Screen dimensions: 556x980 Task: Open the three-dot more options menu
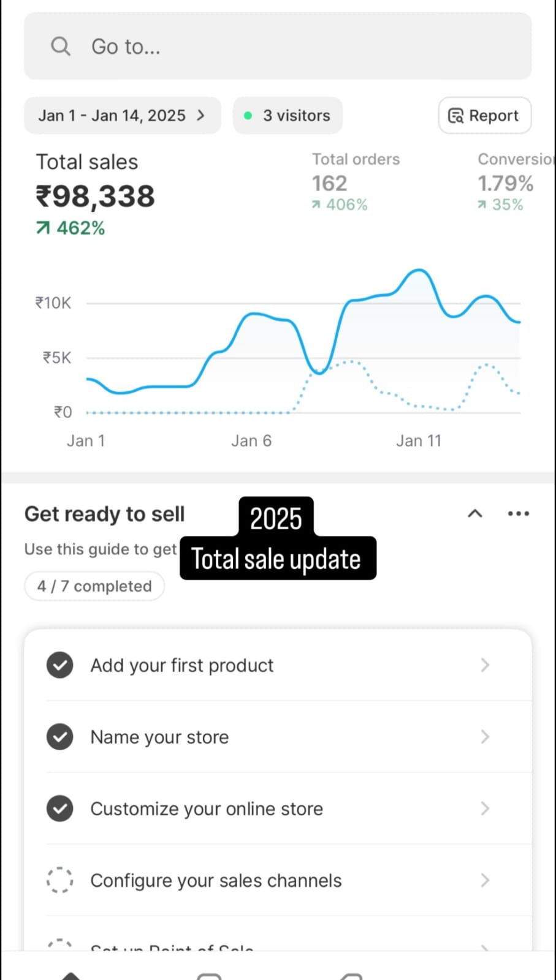(518, 514)
